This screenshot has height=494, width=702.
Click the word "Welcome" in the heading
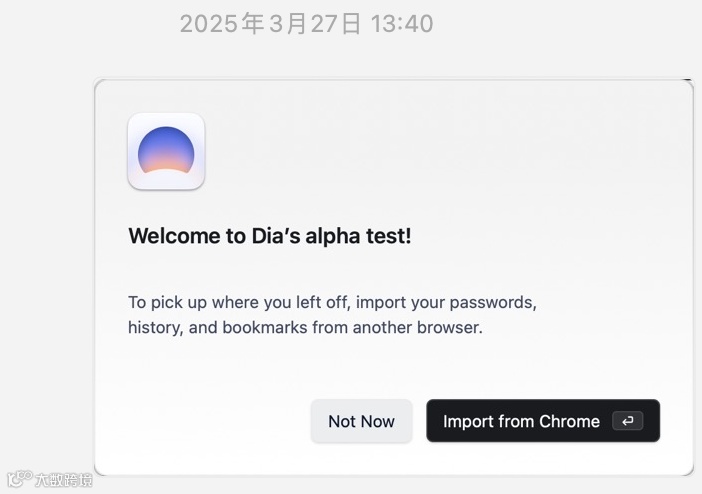[x=174, y=236]
